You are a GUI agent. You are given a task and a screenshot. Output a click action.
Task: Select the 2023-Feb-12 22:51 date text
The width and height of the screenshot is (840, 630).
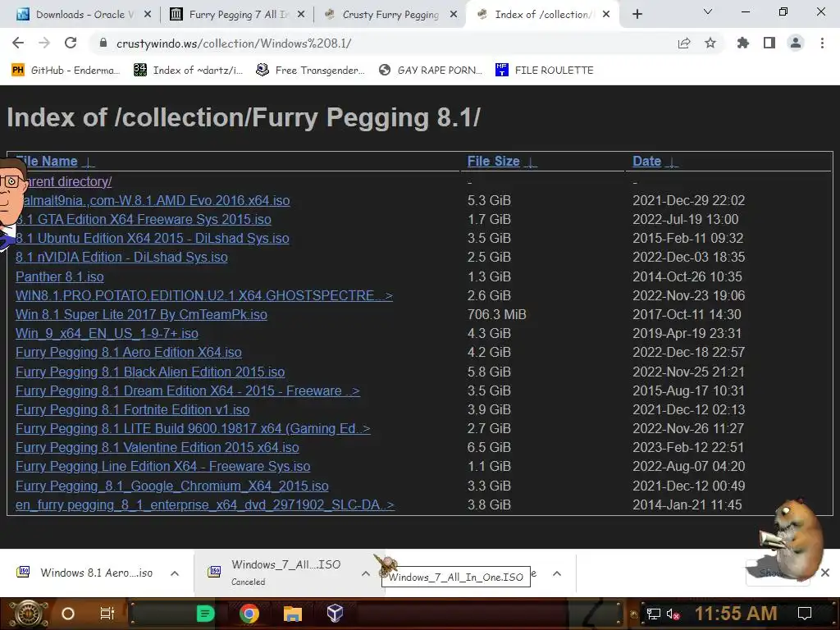tap(688, 447)
